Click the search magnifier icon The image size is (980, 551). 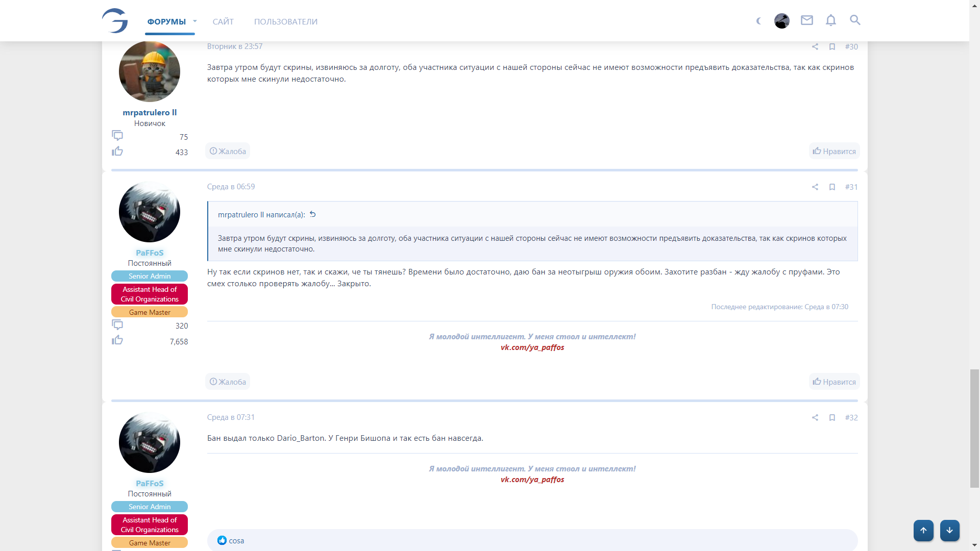click(x=855, y=20)
